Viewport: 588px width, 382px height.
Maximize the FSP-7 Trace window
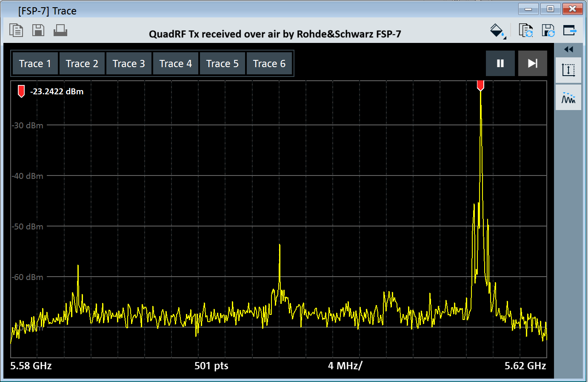[550, 9]
